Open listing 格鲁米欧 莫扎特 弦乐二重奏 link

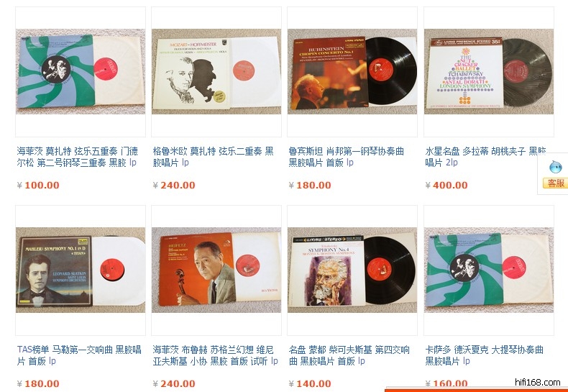tap(214, 157)
